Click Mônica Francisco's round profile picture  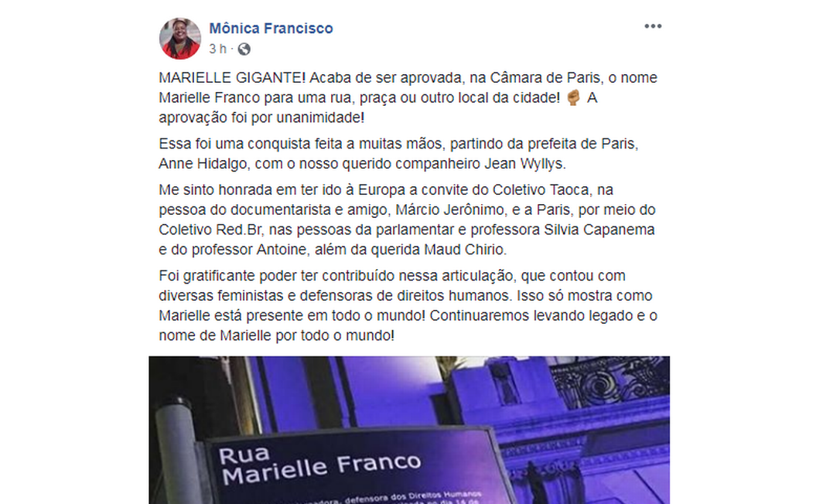(x=180, y=39)
